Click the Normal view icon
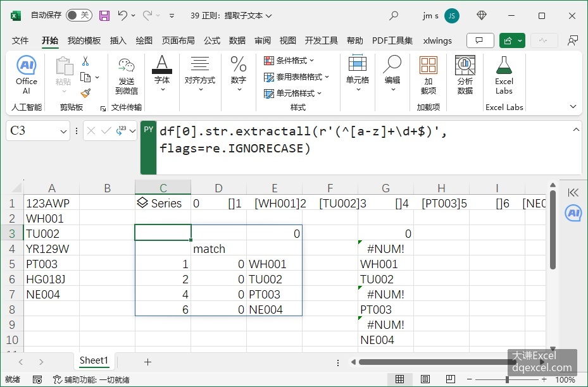Screen dimensions: 588x387 (400, 379)
